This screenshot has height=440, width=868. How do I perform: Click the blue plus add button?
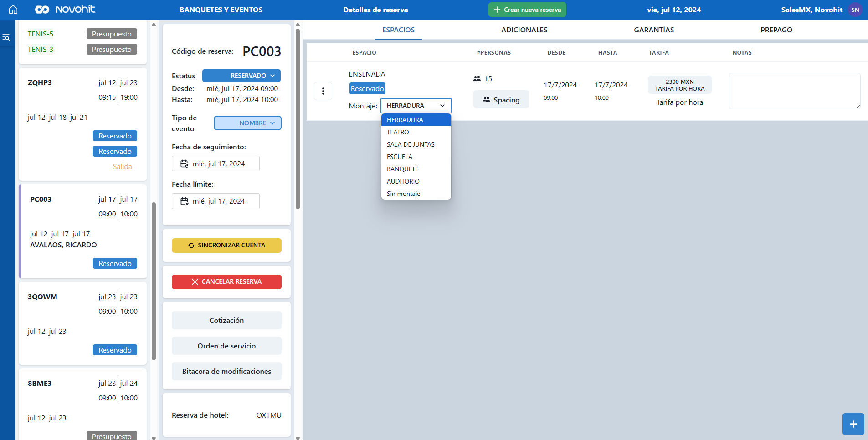coord(853,424)
